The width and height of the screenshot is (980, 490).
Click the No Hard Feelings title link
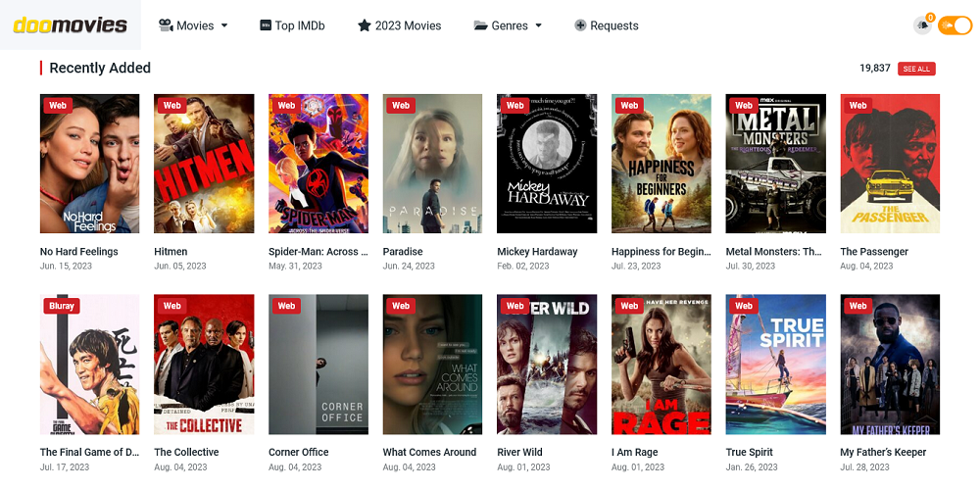[78, 251]
